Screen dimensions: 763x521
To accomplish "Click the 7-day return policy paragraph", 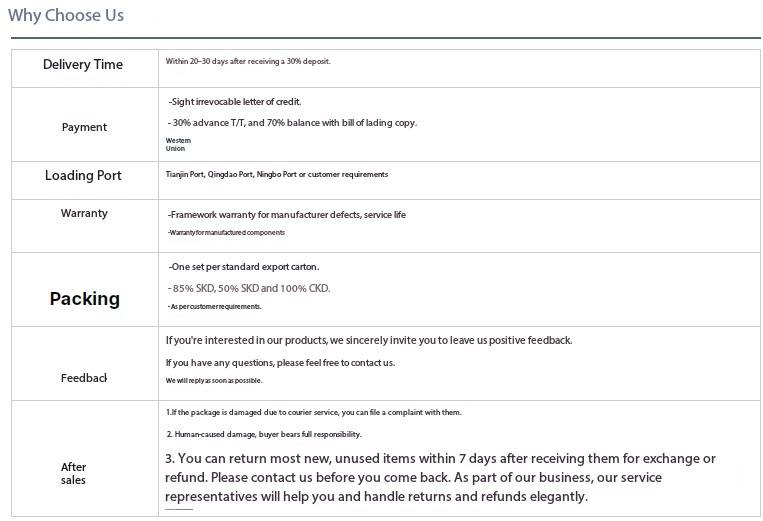I will point(440,477).
